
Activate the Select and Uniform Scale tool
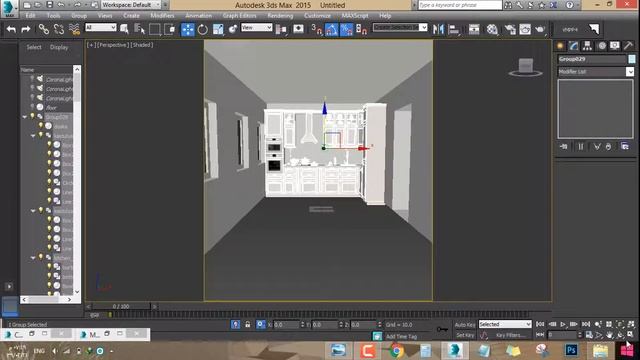(x=218, y=29)
